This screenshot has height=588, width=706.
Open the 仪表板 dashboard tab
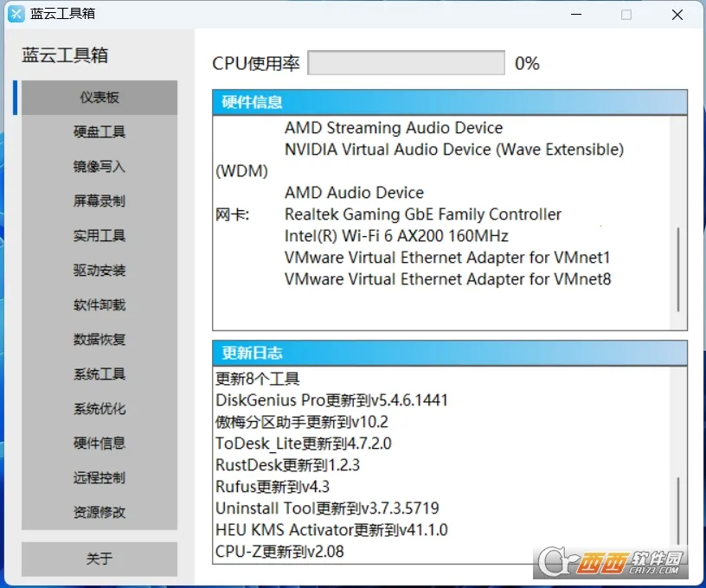(x=99, y=98)
